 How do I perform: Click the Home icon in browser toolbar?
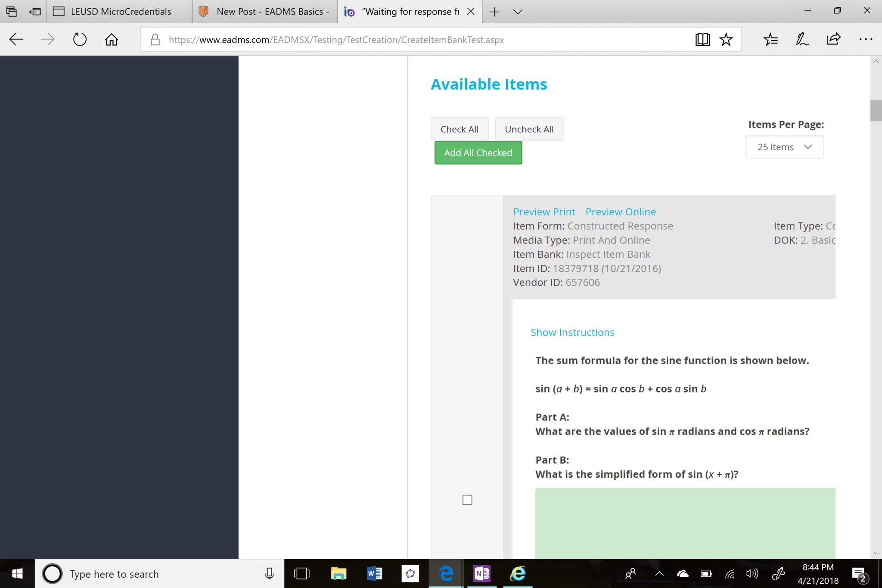coord(112,40)
